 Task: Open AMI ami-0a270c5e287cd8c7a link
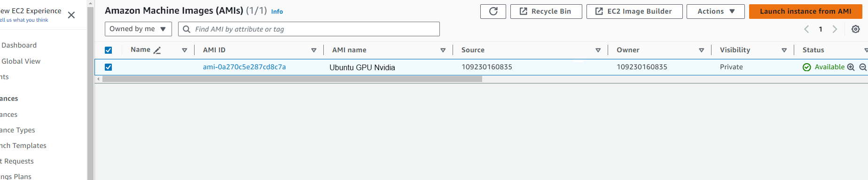pyautogui.click(x=244, y=67)
